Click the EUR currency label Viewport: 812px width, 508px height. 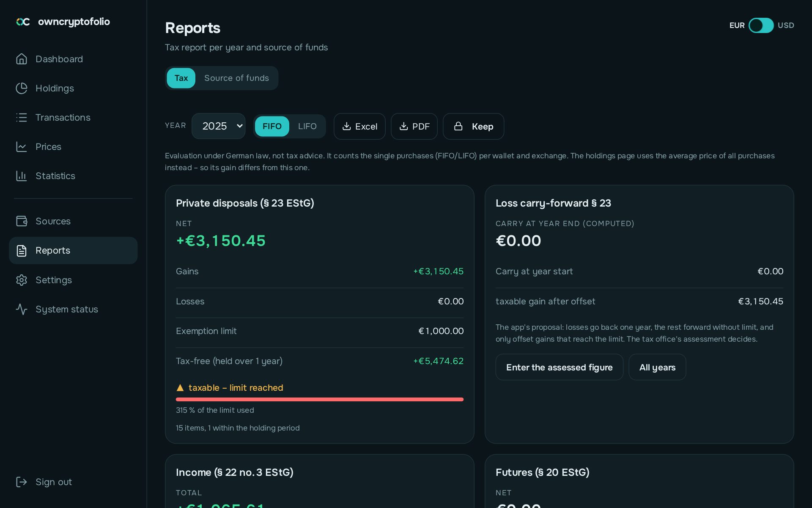tap(737, 25)
